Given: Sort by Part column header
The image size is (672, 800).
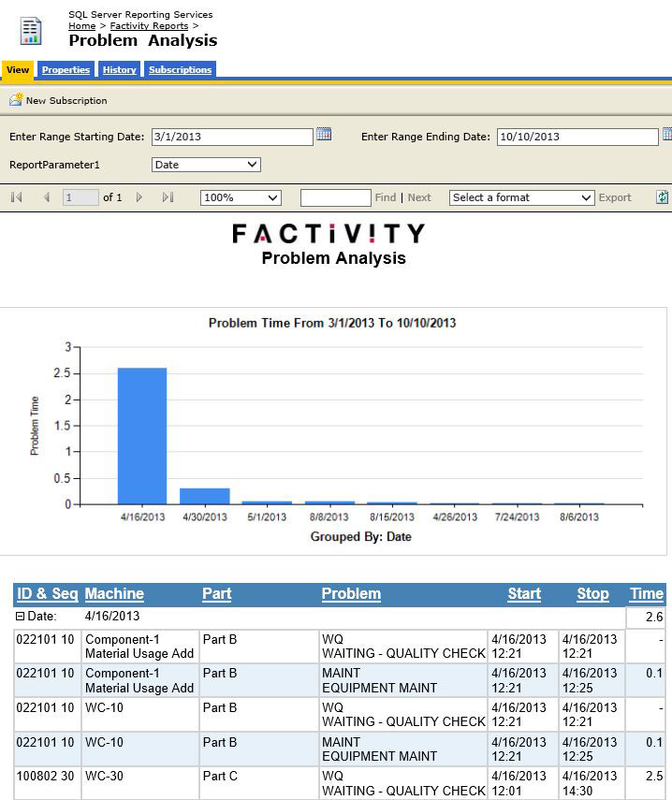Looking at the screenshot, I should [217, 594].
